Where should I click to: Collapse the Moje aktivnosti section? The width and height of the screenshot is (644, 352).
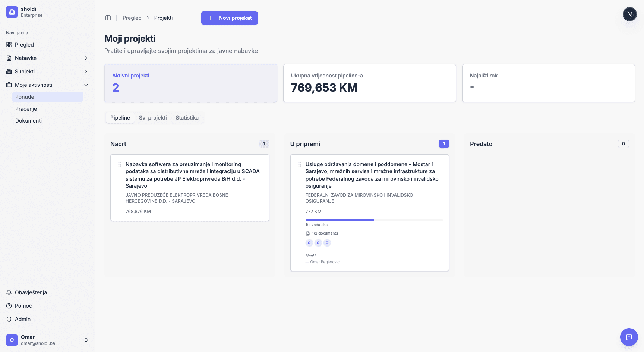[86, 85]
